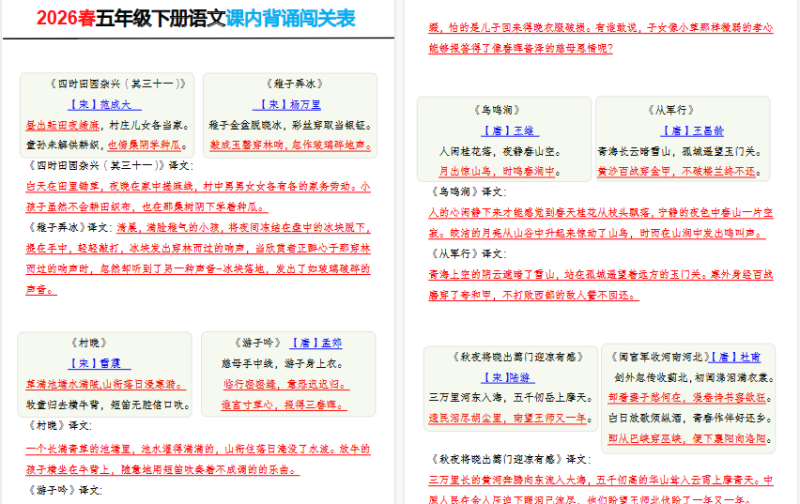Select the heading 《村晚》译文:
800x504 pixels.
point(59,425)
